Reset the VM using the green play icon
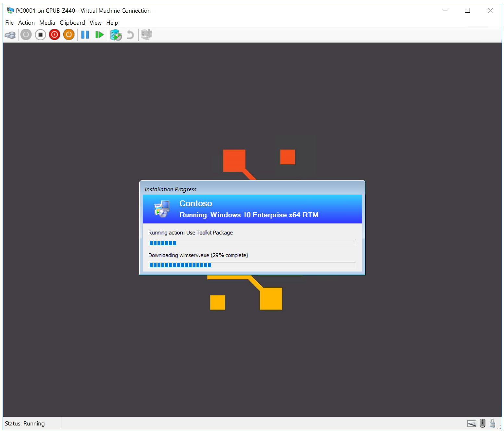 (x=99, y=35)
